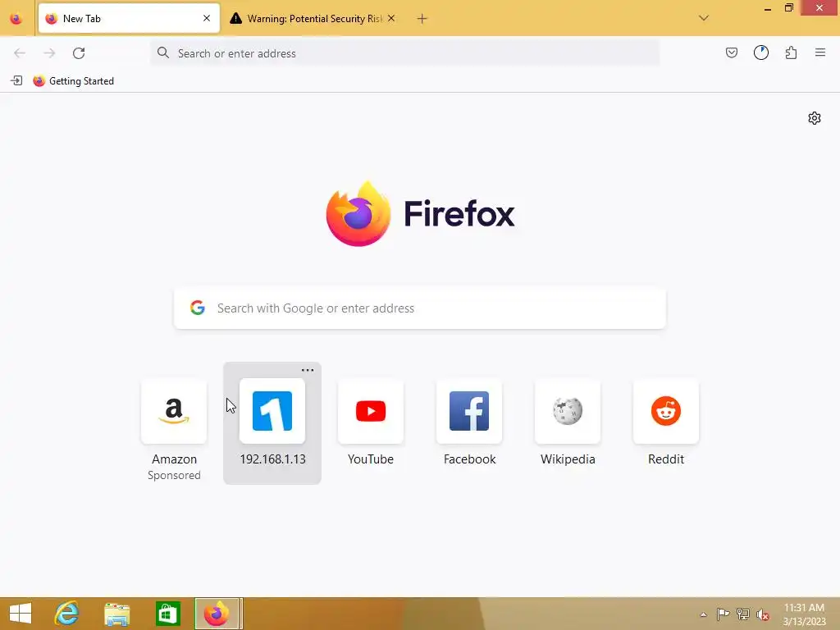Open a new tab with plus button
This screenshot has width=840, height=630.
pyautogui.click(x=422, y=19)
